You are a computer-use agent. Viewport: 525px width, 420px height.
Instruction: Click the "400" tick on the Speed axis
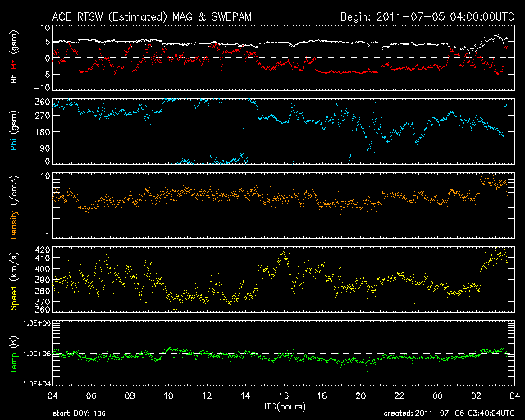(x=43, y=269)
